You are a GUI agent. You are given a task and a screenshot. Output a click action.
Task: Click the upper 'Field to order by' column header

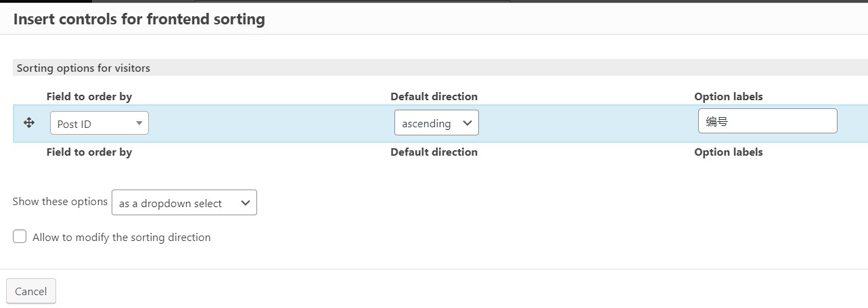click(x=89, y=96)
